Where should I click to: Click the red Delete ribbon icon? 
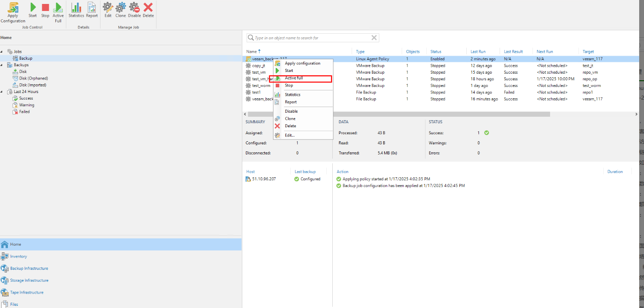click(148, 8)
